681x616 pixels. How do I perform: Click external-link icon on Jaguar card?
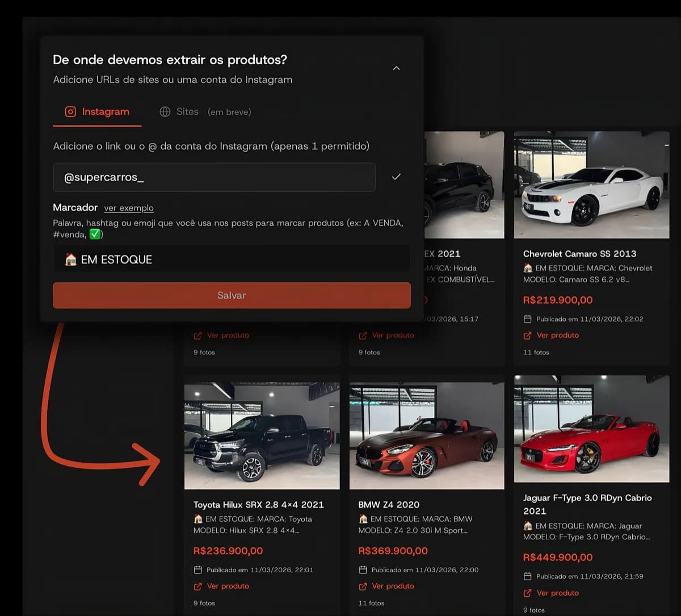click(x=527, y=593)
